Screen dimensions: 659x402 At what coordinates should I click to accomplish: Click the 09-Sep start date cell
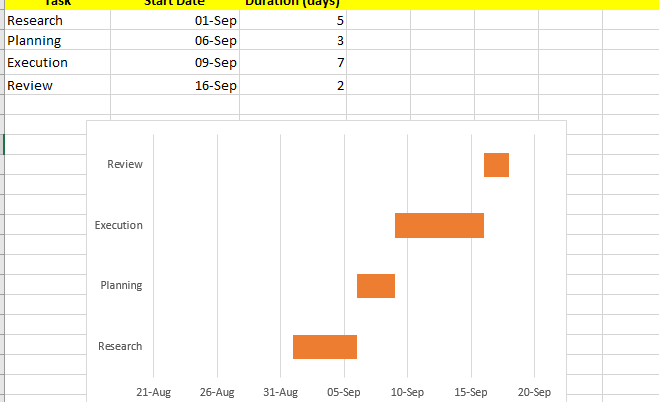click(175, 63)
